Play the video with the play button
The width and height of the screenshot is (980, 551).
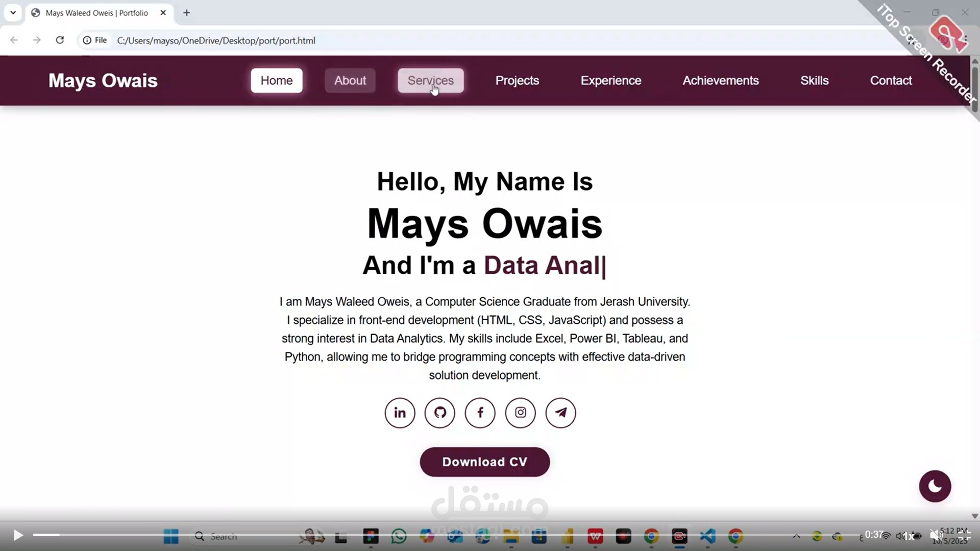(x=18, y=535)
